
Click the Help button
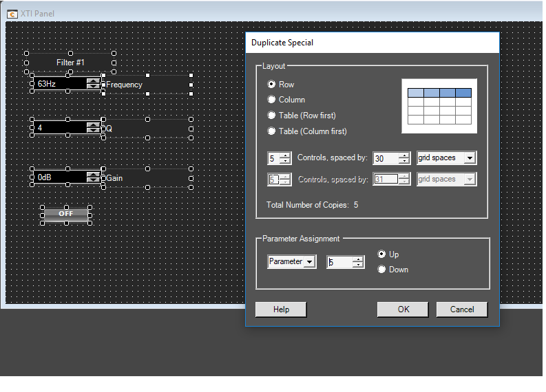[281, 309]
